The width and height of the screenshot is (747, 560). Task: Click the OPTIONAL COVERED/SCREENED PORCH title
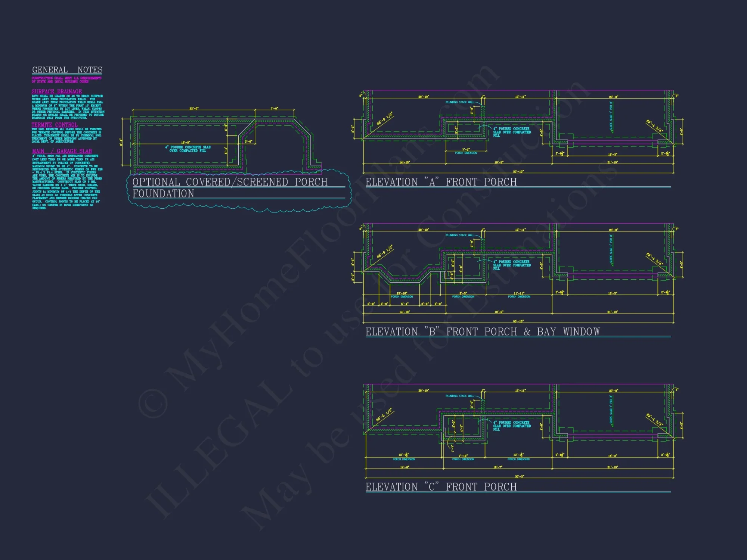pos(230,182)
